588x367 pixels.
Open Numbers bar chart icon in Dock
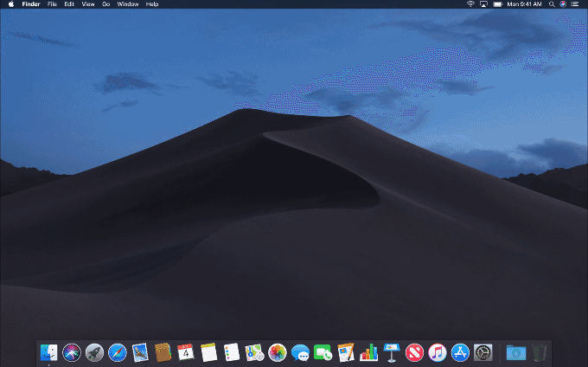(368, 353)
